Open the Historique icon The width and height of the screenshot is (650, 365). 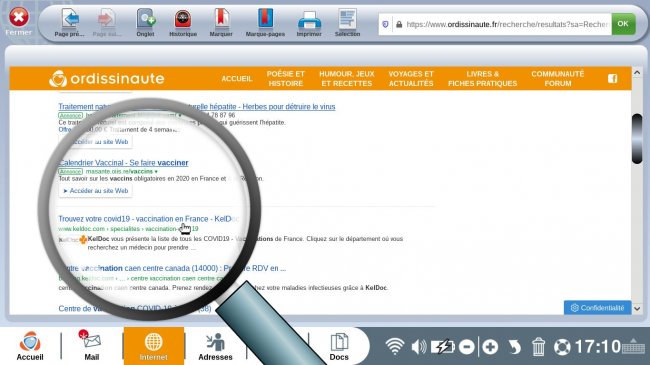pos(183,19)
